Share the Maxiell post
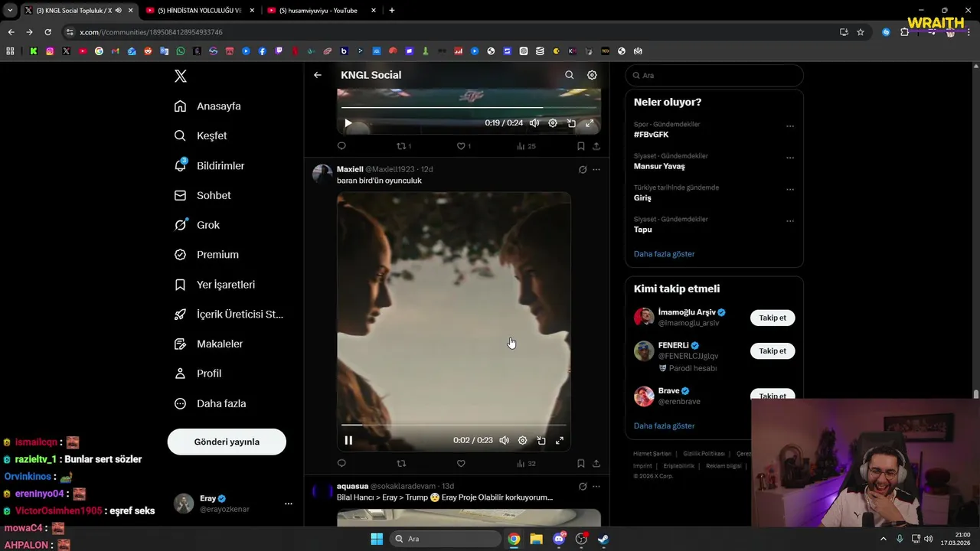This screenshot has width=980, height=551. pos(596,463)
